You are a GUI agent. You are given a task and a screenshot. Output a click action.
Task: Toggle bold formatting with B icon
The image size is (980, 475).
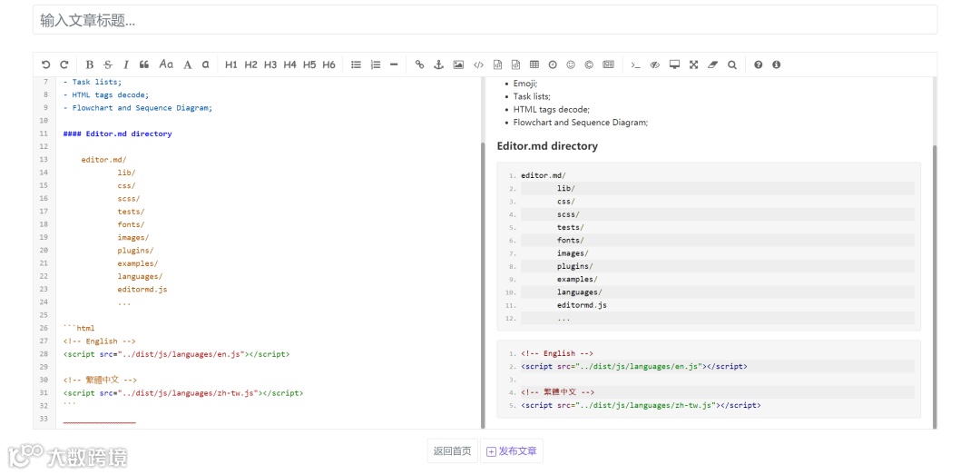89,64
